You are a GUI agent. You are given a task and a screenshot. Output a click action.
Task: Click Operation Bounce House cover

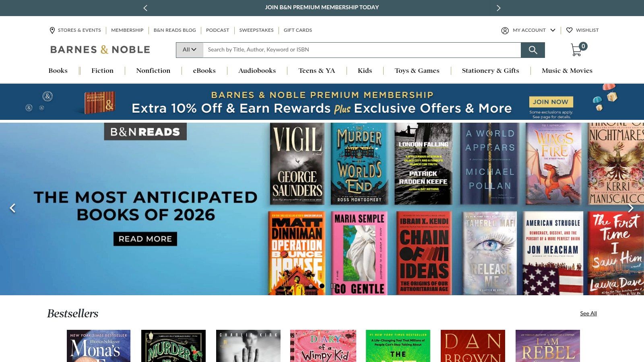click(297, 253)
